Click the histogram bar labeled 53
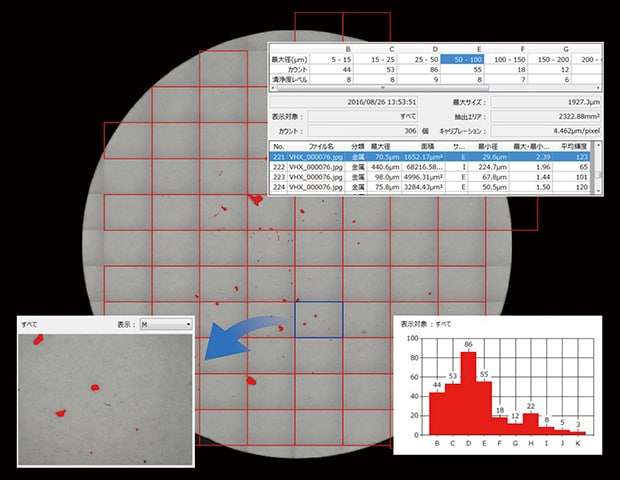This screenshot has width=620, height=480. click(453, 409)
